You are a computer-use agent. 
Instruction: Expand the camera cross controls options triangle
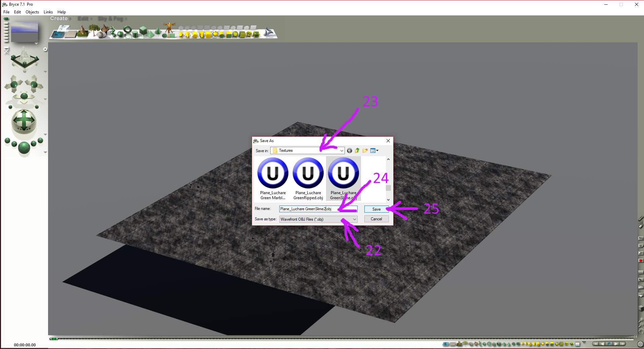[x=45, y=99]
